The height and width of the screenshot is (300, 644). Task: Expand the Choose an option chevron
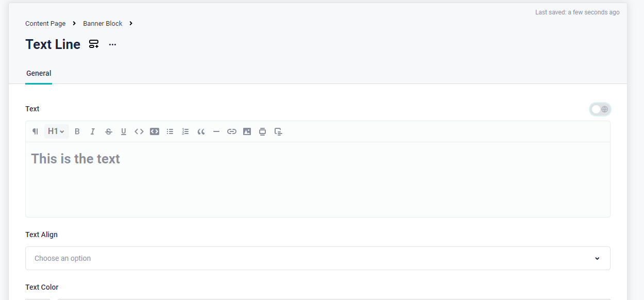[597, 258]
